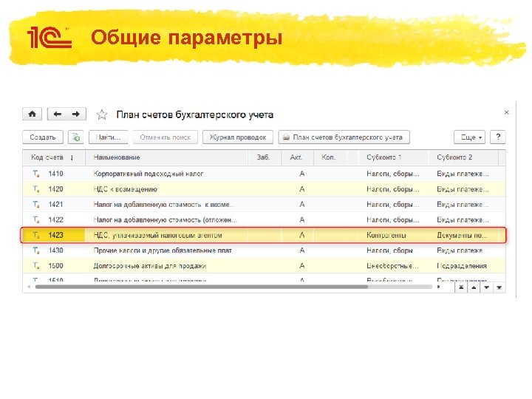The height and width of the screenshot is (399, 532).
Task: Click Подразделения in row 1500
Action: pos(462,266)
